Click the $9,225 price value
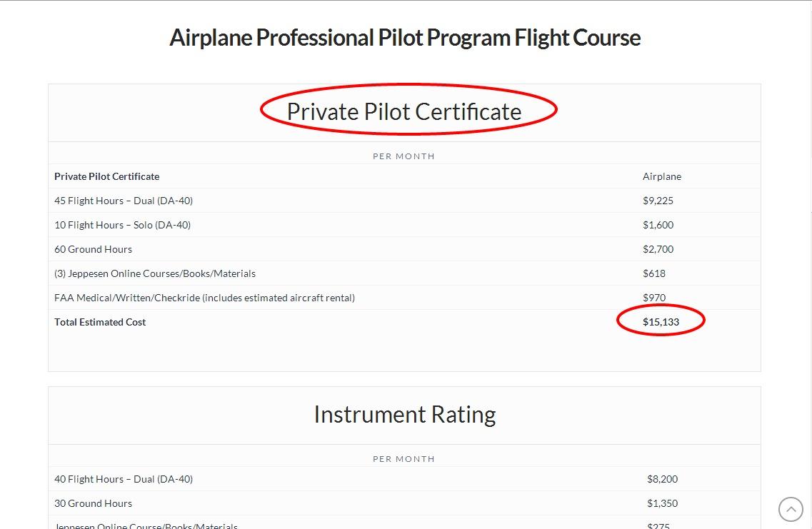 (658, 201)
